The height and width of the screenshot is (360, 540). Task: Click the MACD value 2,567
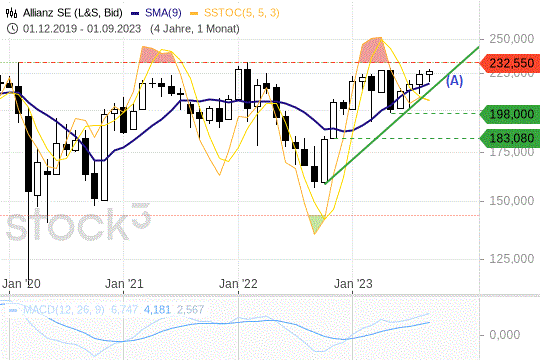(190, 310)
